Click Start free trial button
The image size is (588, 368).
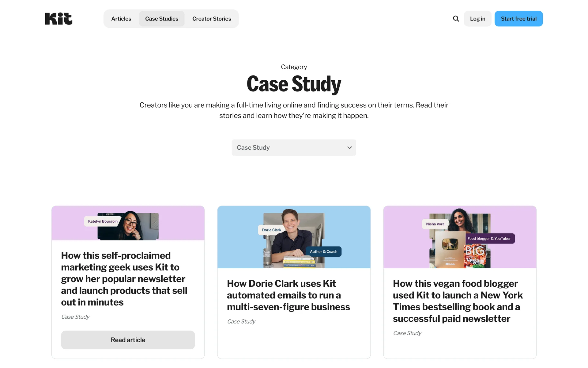(x=518, y=19)
